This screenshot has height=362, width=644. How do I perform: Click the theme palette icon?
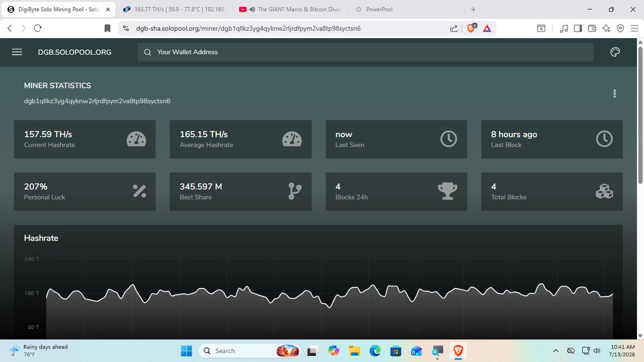[x=615, y=52]
